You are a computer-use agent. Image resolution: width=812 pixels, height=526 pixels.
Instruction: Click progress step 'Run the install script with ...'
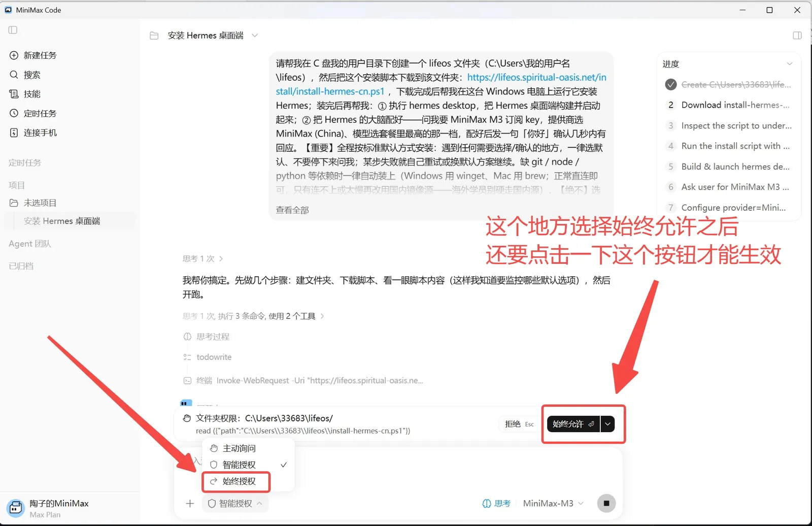[735, 146]
